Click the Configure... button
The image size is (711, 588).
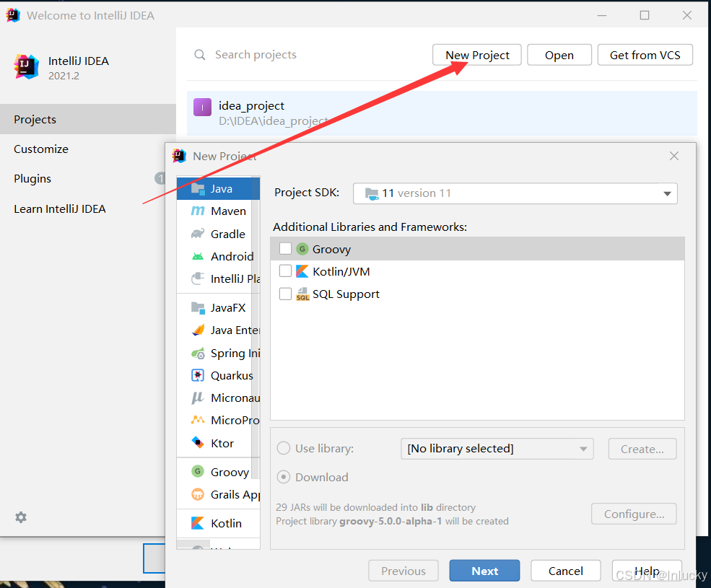click(x=634, y=514)
